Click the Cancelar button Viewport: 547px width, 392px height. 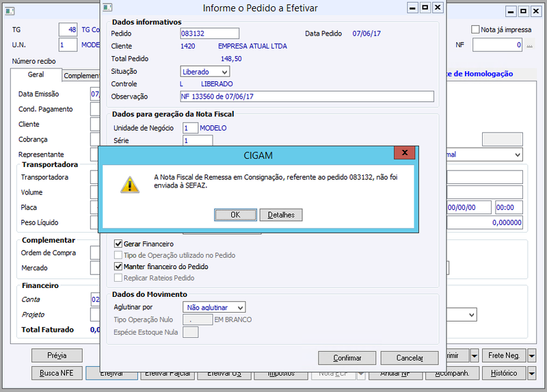pos(410,358)
